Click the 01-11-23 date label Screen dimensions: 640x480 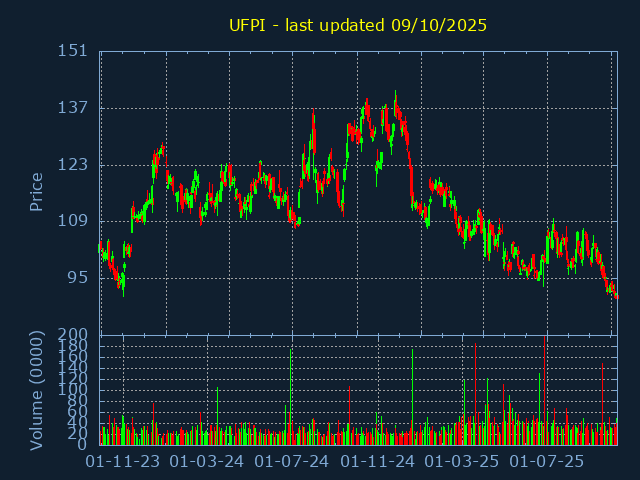point(123,462)
